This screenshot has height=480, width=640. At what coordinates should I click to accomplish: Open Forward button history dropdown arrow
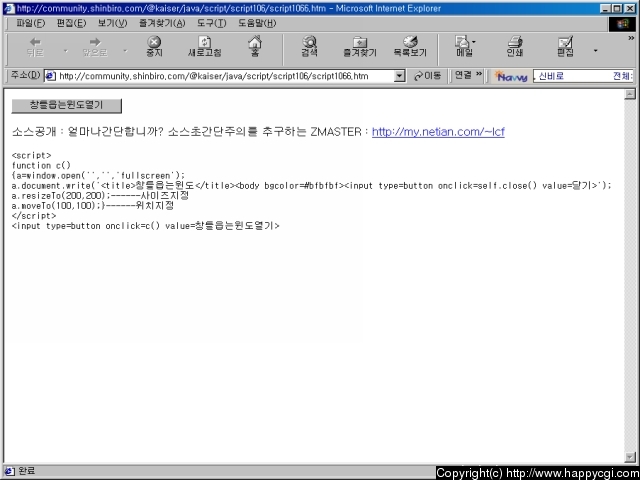pos(125,51)
